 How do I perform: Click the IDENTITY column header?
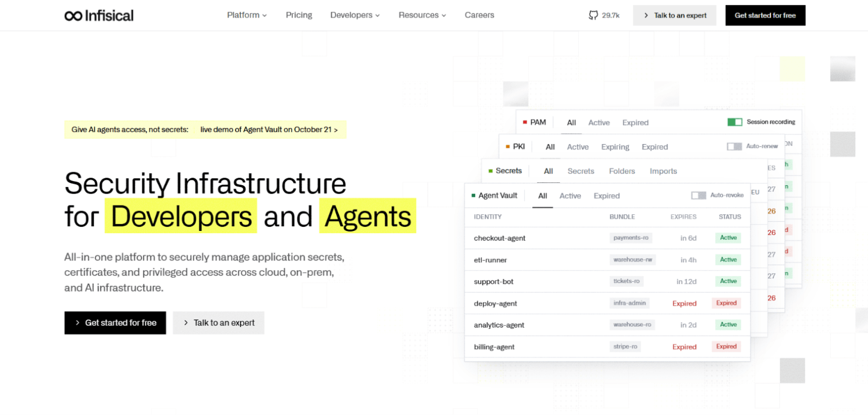(x=488, y=217)
